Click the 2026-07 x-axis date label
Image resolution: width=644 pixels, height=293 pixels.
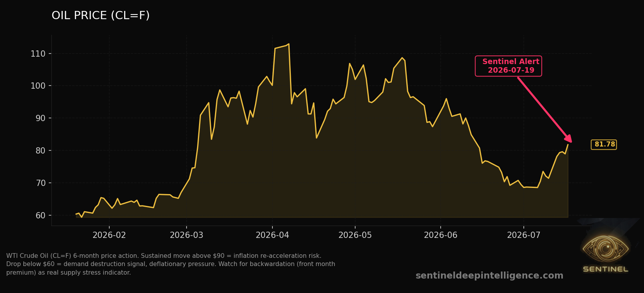click(524, 235)
